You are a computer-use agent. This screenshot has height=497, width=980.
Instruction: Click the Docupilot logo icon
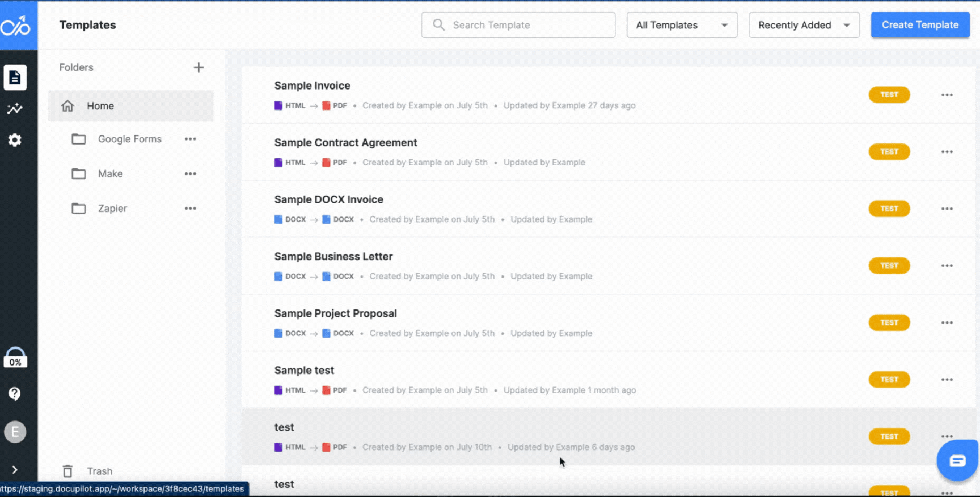coord(16,26)
